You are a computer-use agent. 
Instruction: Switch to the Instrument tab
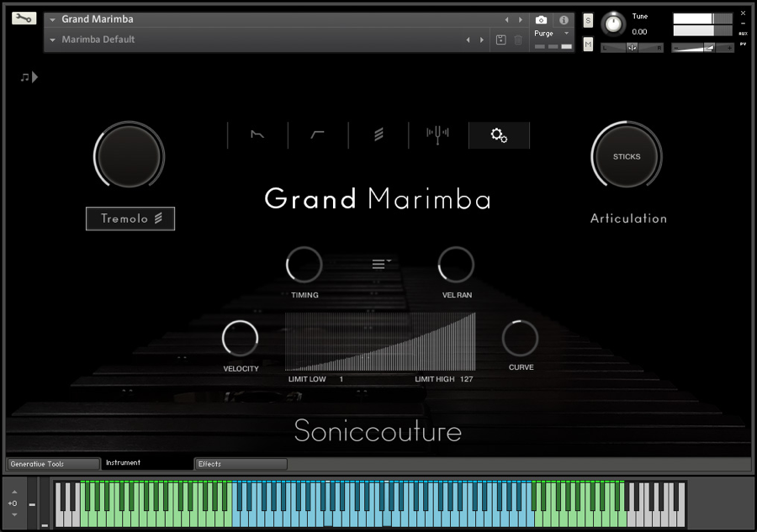pyautogui.click(x=147, y=463)
